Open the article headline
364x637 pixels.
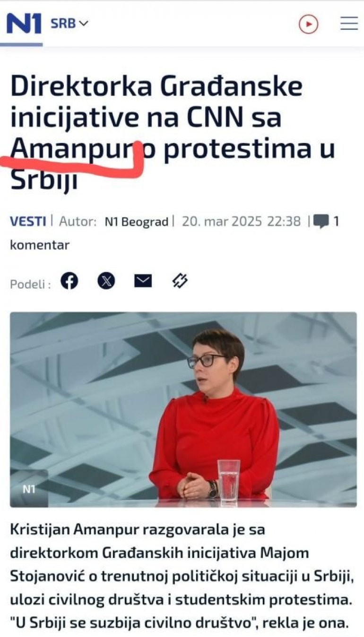coord(173,133)
